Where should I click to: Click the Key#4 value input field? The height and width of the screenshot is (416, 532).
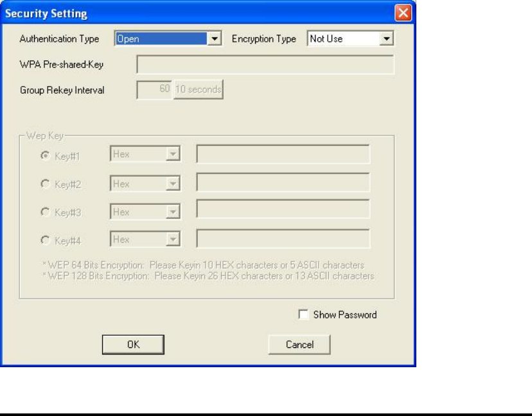[x=283, y=238]
